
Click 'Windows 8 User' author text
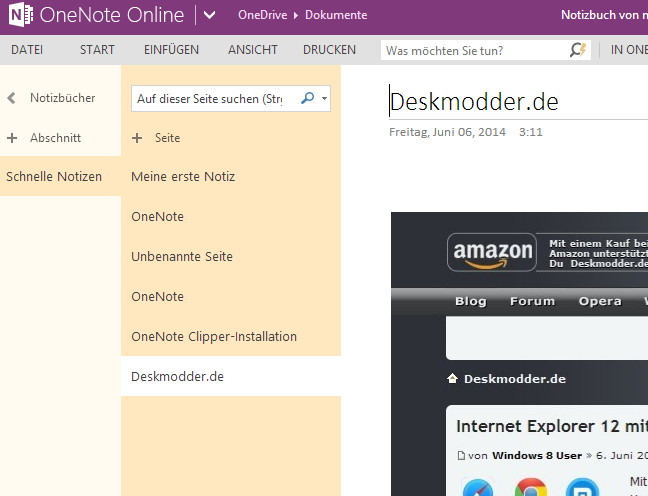tap(537, 455)
